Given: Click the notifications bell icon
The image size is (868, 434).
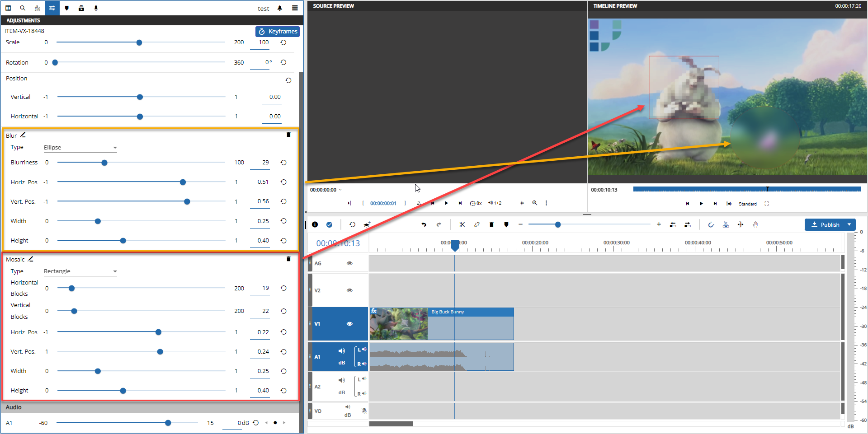Looking at the screenshot, I should [x=280, y=8].
